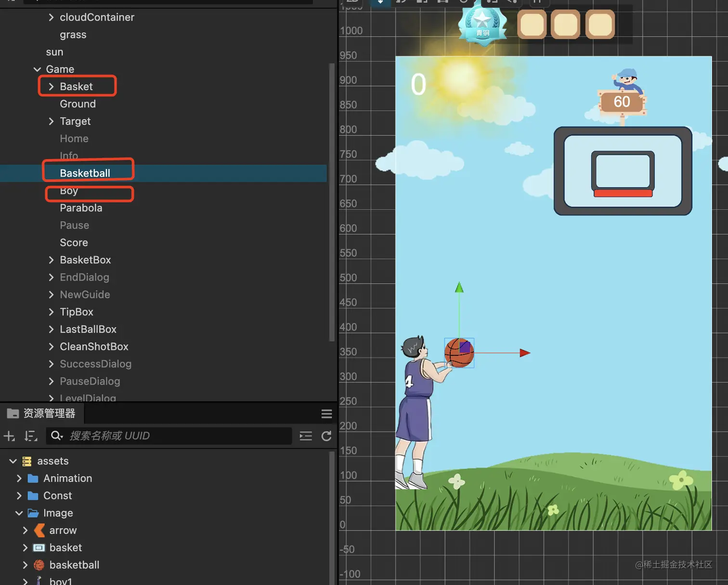The width and height of the screenshot is (728, 585).
Task: Click the open Image folder icon
Action: (33, 513)
